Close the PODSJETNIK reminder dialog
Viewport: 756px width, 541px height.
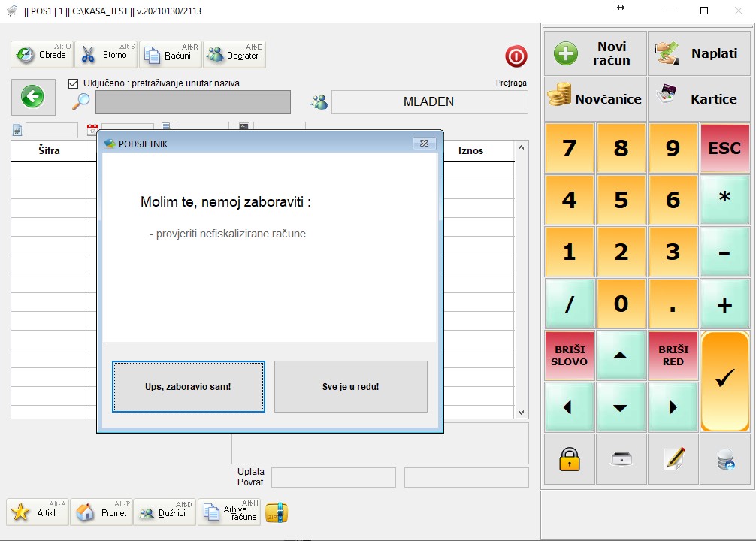coord(425,144)
